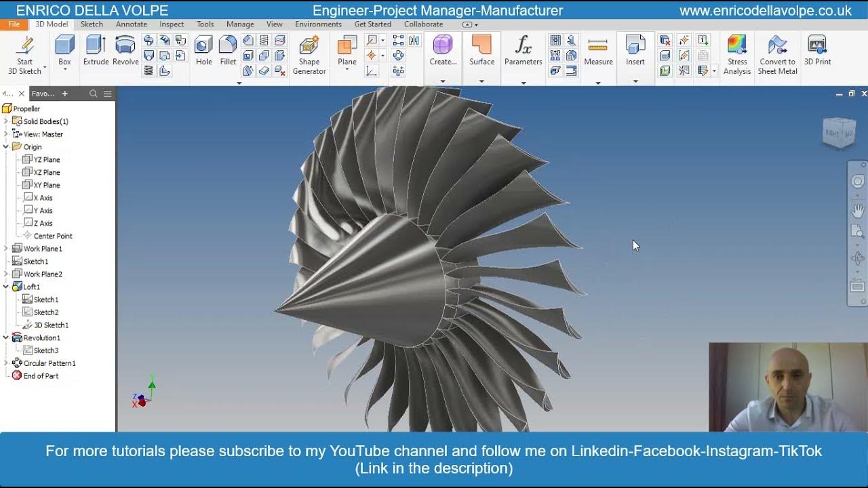Click the UCS icon in Work Features
Screen dimensions: 868x488
point(372,70)
